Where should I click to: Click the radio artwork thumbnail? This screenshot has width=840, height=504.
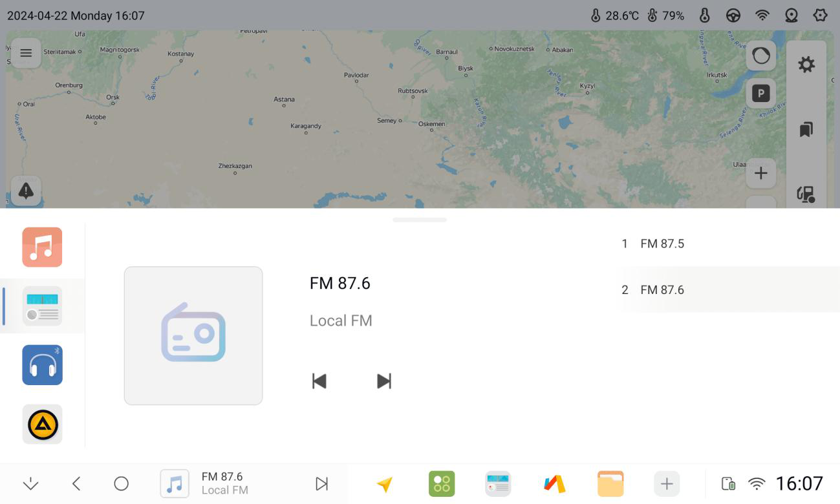[x=193, y=336]
